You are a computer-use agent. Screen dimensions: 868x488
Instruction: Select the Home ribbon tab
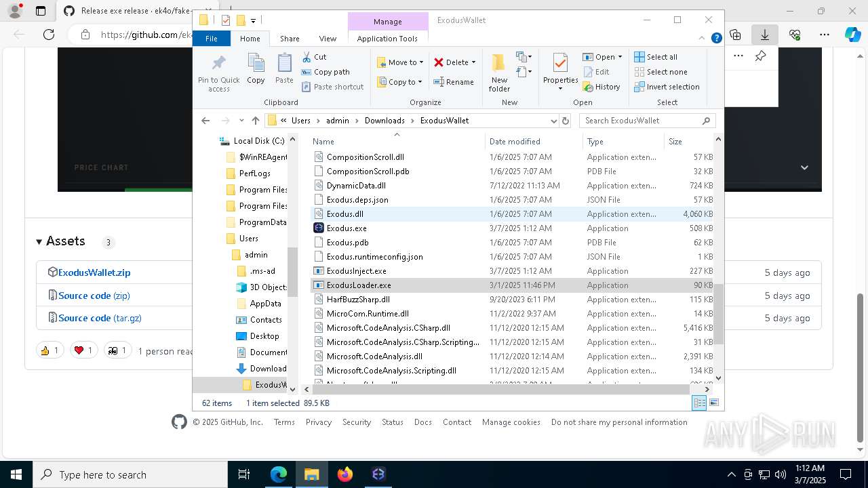click(250, 39)
